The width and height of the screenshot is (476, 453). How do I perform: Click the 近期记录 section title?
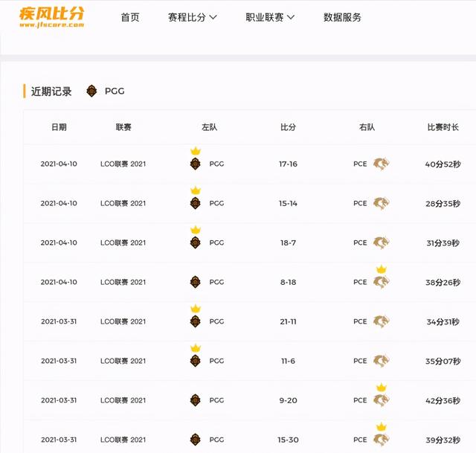coord(51,91)
